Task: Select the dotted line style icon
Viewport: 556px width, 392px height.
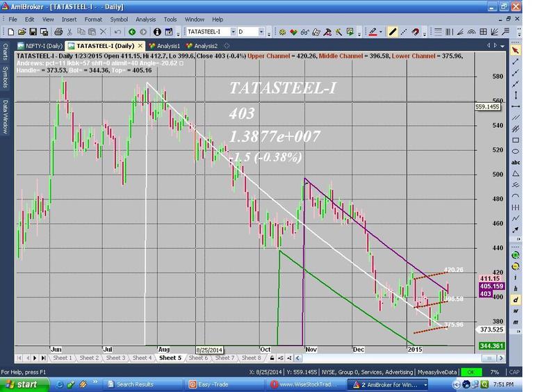Action: pyautogui.click(x=404, y=32)
